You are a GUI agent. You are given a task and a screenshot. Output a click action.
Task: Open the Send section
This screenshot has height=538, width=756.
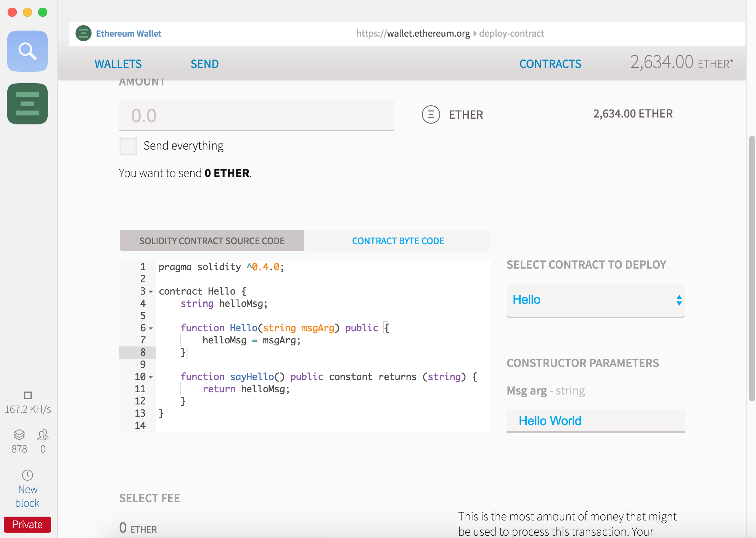coord(205,64)
